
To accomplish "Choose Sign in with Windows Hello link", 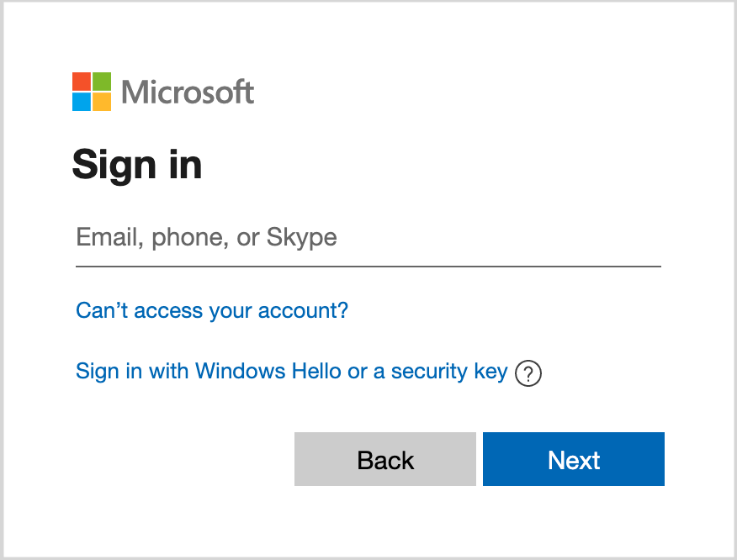I will coord(291,372).
